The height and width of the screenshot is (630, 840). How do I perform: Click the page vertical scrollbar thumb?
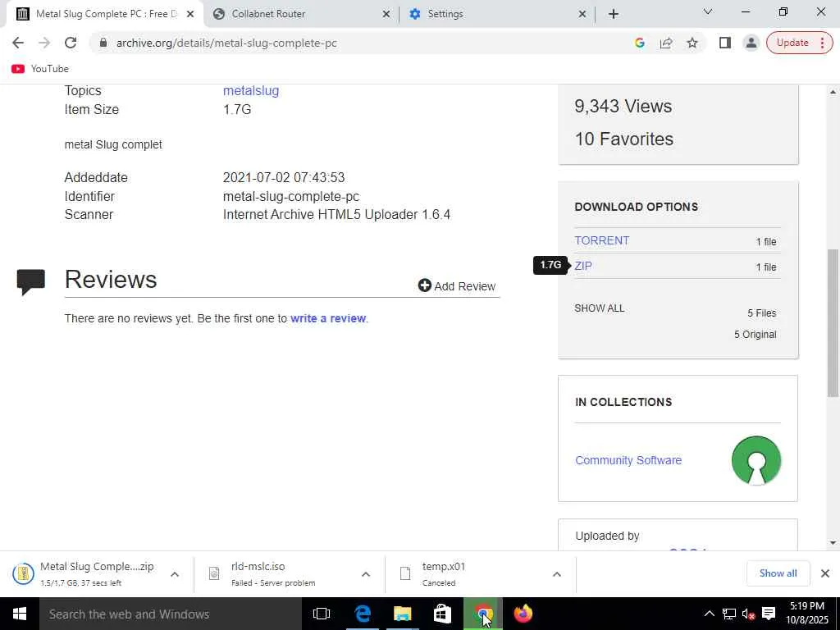coord(833,323)
